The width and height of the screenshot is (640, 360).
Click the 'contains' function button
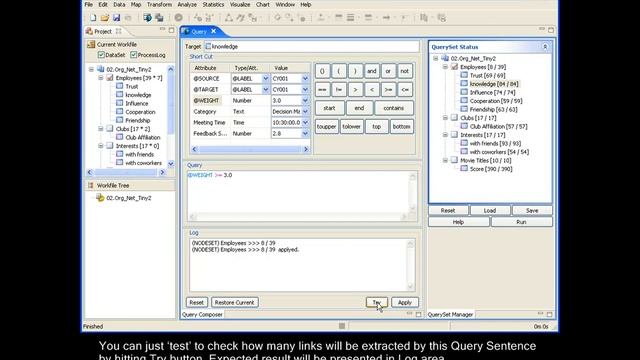click(x=393, y=108)
